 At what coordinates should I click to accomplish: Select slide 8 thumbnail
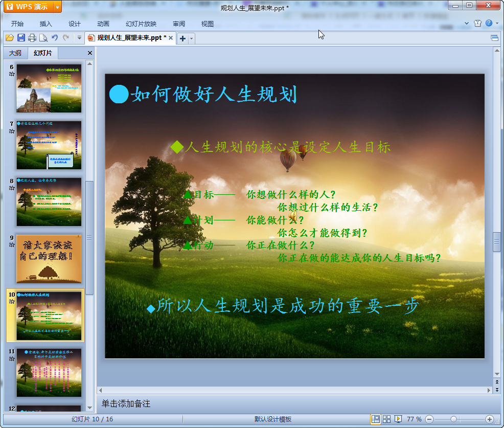(49, 202)
